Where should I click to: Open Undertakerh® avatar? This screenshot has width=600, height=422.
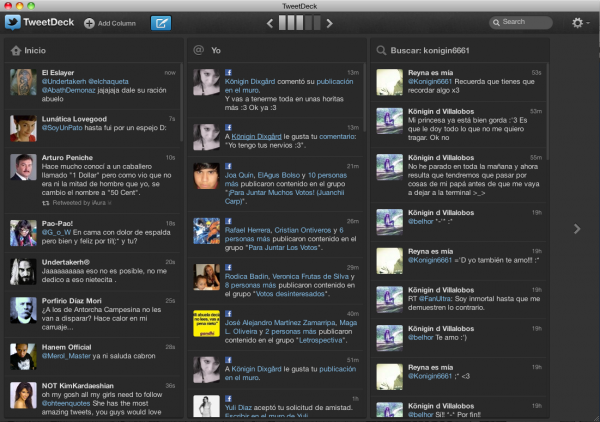(23, 272)
